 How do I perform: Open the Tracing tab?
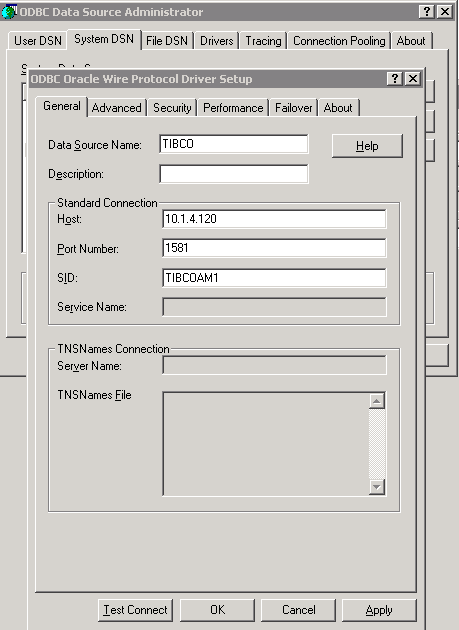pyautogui.click(x=263, y=41)
